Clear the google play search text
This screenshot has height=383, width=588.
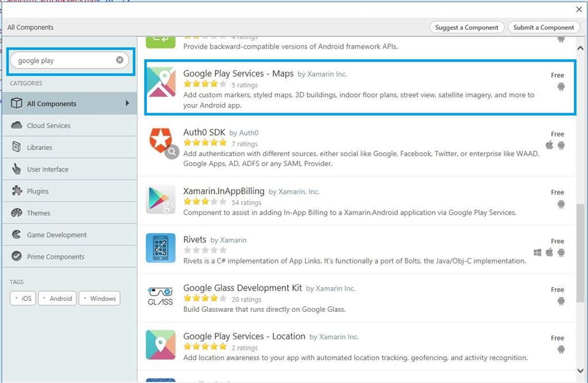pyautogui.click(x=119, y=60)
